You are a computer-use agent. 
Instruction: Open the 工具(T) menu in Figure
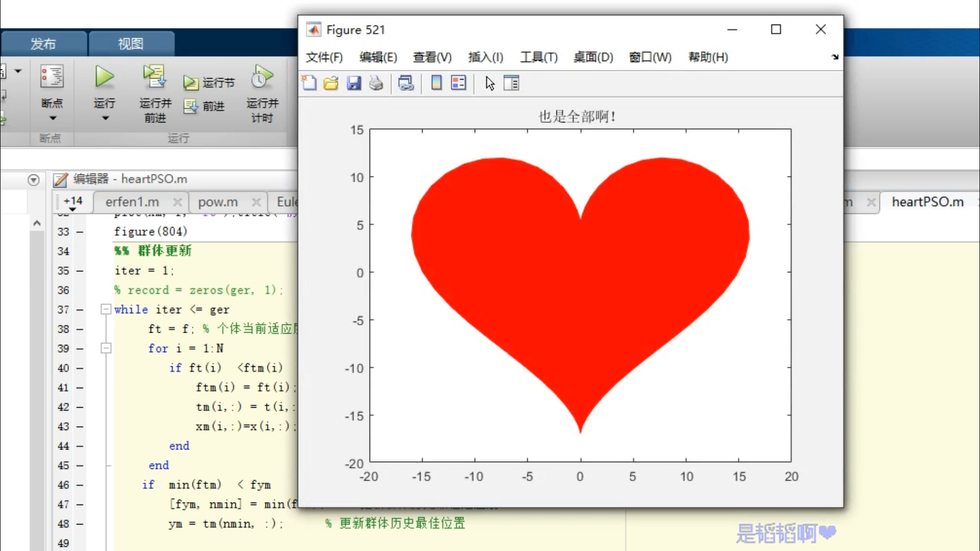click(x=539, y=57)
